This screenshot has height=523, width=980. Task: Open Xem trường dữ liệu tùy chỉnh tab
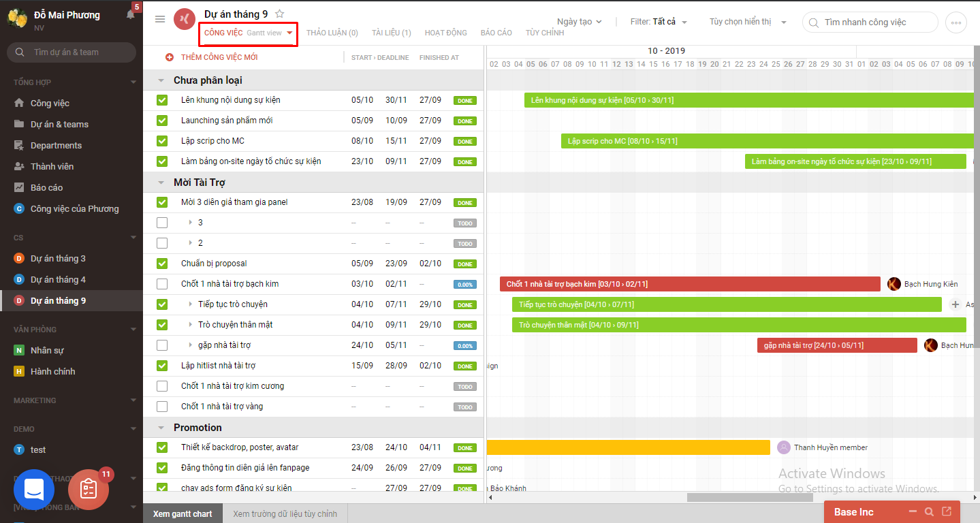coord(285,514)
